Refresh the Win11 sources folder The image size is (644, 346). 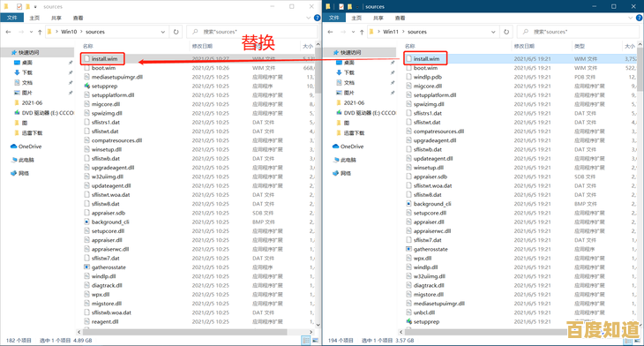click(x=506, y=32)
